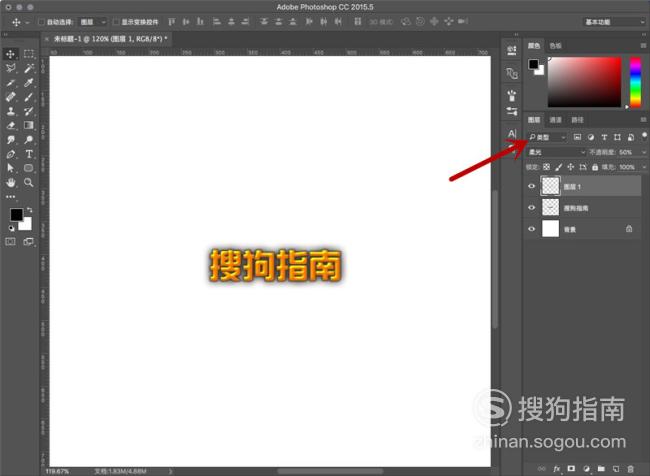
Task: Hide the 搜狗指南 text layer
Action: coord(531,207)
